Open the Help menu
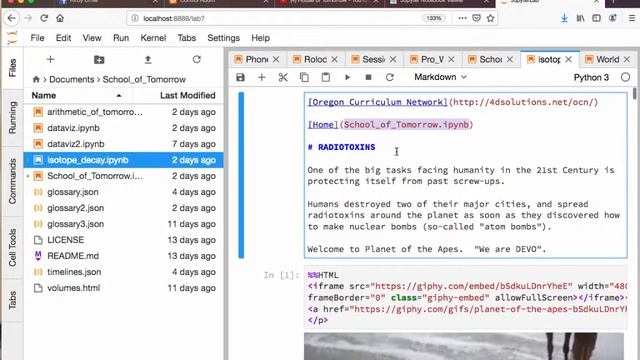 pos(260,38)
